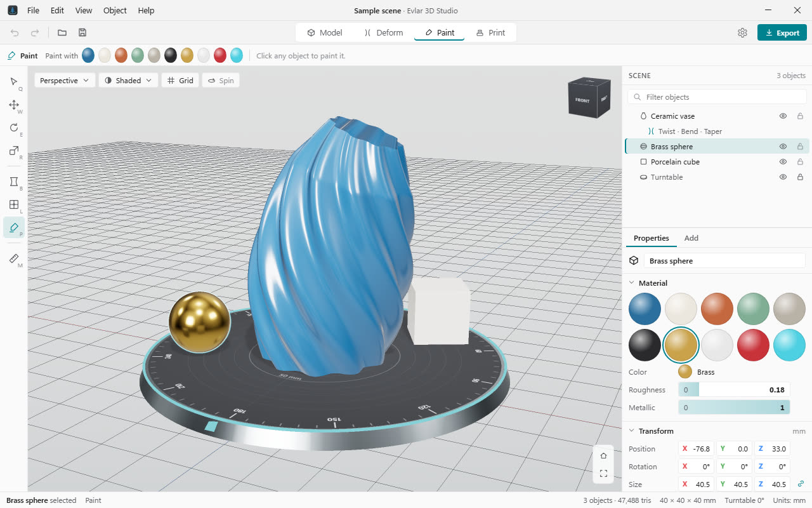Open the Add tab in the properties panel
Screen dimensions: 812x508
691,238
